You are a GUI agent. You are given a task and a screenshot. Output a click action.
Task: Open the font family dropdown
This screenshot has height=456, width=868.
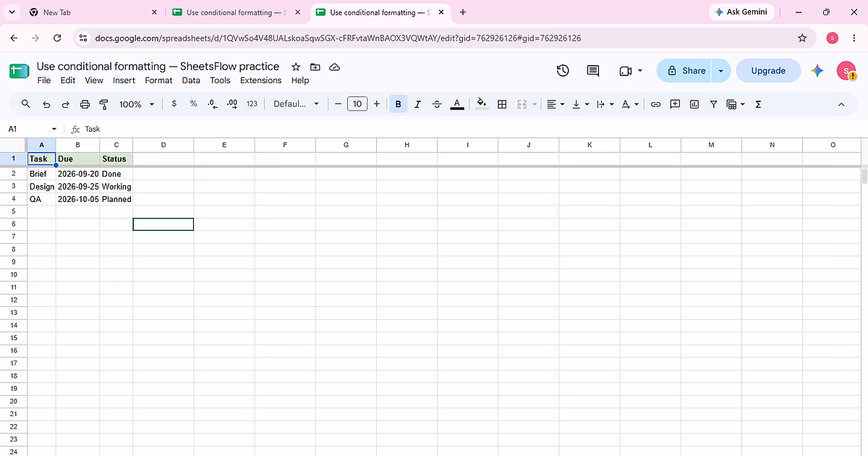(296, 104)
